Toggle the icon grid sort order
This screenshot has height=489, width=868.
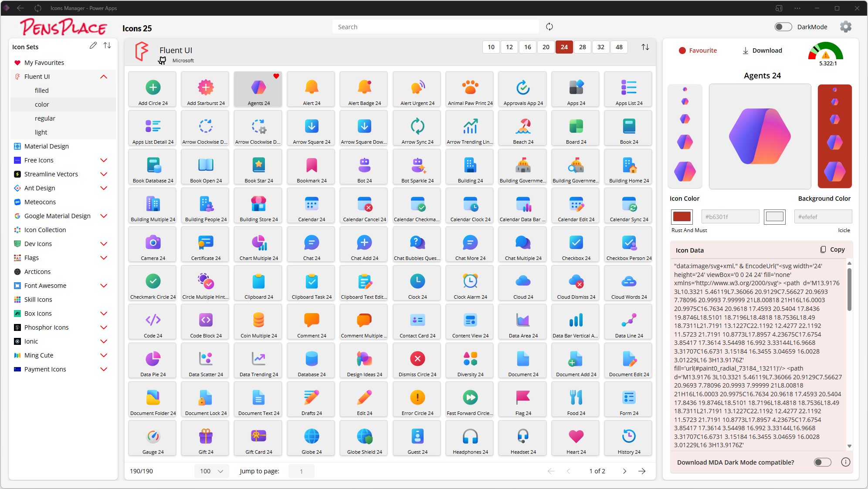pos(645,47)
